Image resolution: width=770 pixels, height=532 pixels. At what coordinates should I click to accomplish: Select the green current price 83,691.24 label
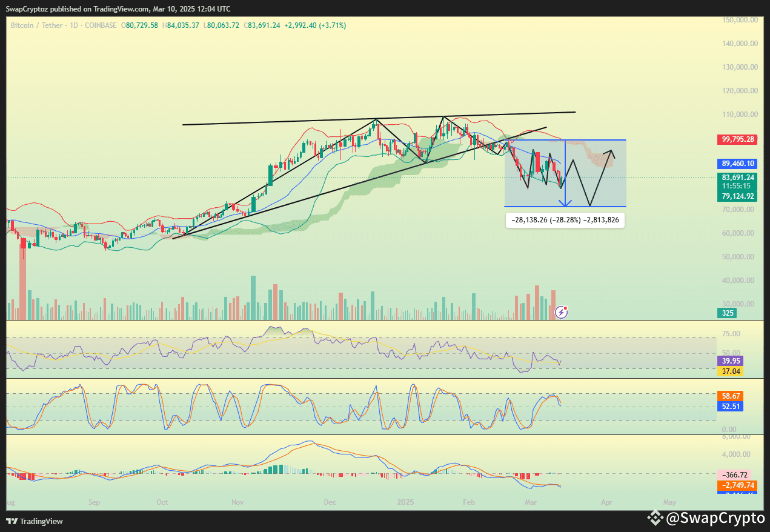click(x=737, y=176)
